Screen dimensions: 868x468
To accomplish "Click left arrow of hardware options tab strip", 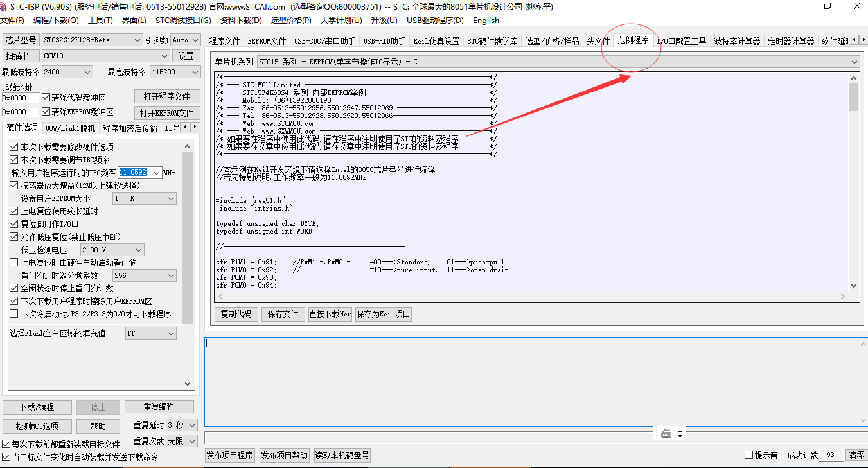I will click(186, 128).
